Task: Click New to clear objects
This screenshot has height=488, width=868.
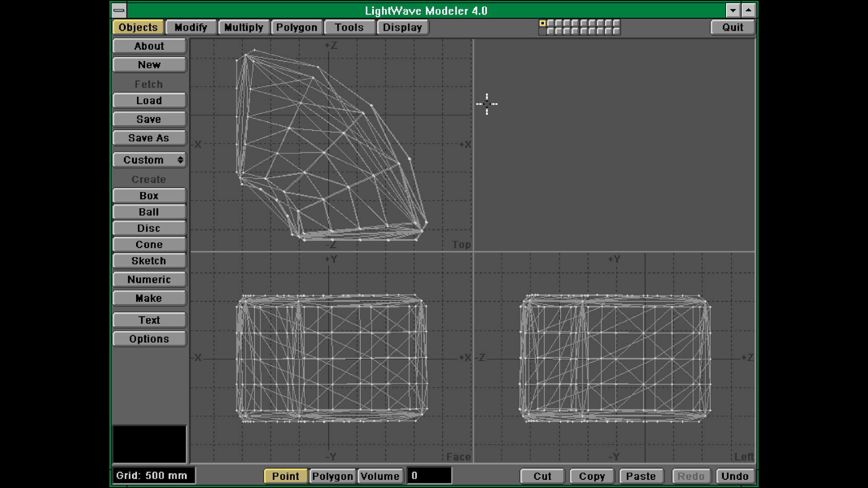Action: [149, 65]
